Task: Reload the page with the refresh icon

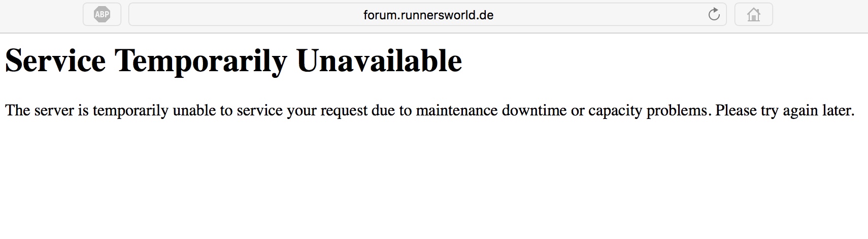Action: (x=714, y=14)
